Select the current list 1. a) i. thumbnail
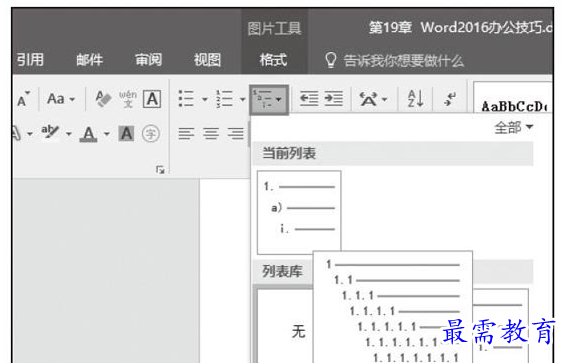 (299, 212)
